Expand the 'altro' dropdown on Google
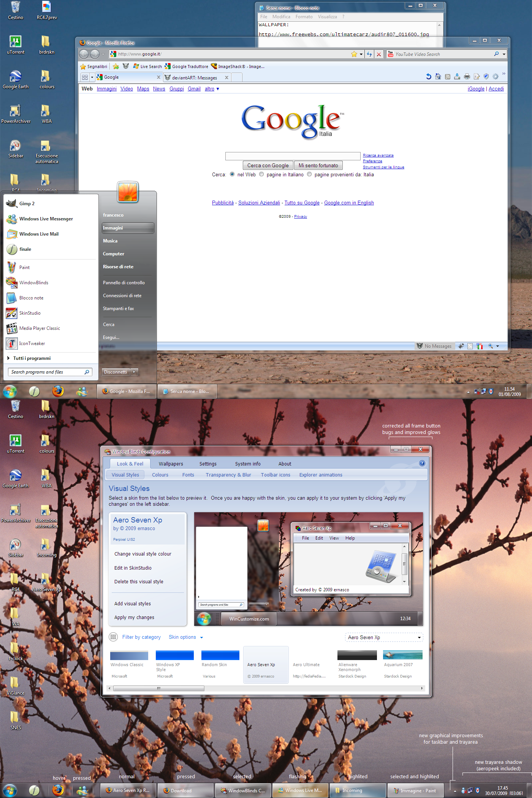The width and height of the screenshot is (532, 798). pos(212,89)
